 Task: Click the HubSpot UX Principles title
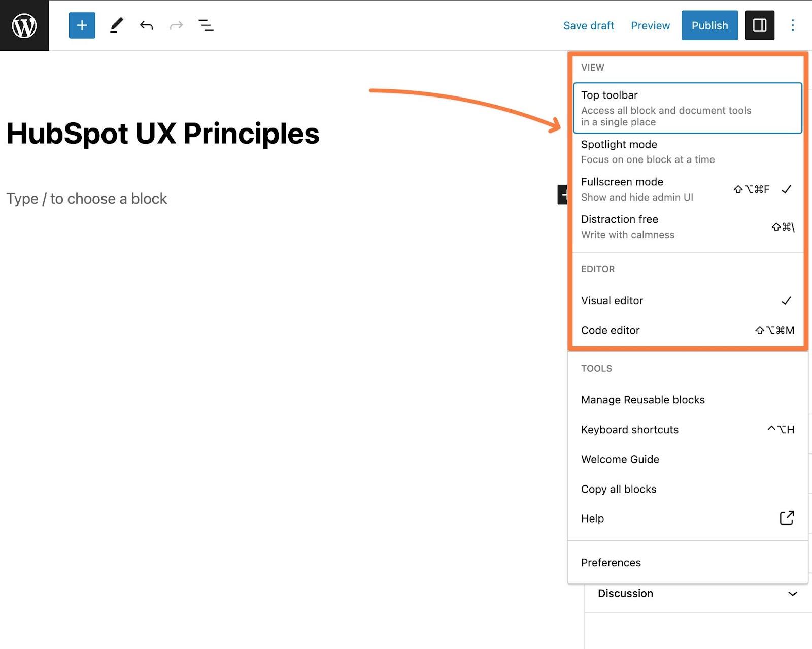coord(163,134)
